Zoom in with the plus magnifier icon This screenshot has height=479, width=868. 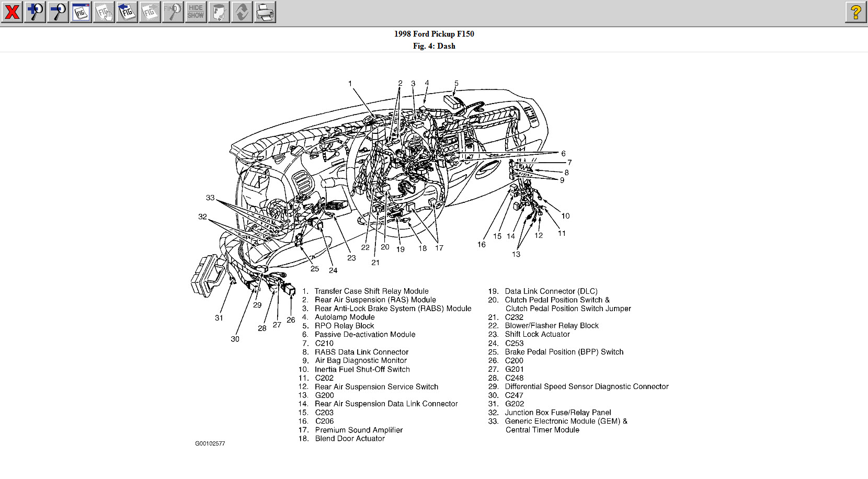click(x=35, y=12)
